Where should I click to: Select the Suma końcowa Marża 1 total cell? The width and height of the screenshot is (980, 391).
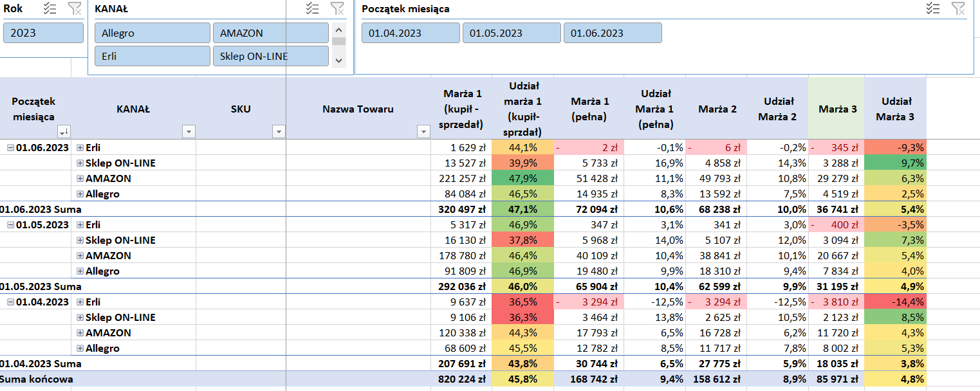(461, 379)
